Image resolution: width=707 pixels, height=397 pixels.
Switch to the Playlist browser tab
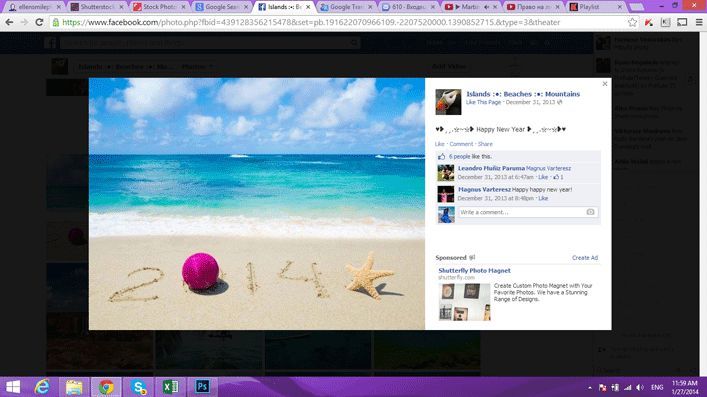(x=595, y=7)
